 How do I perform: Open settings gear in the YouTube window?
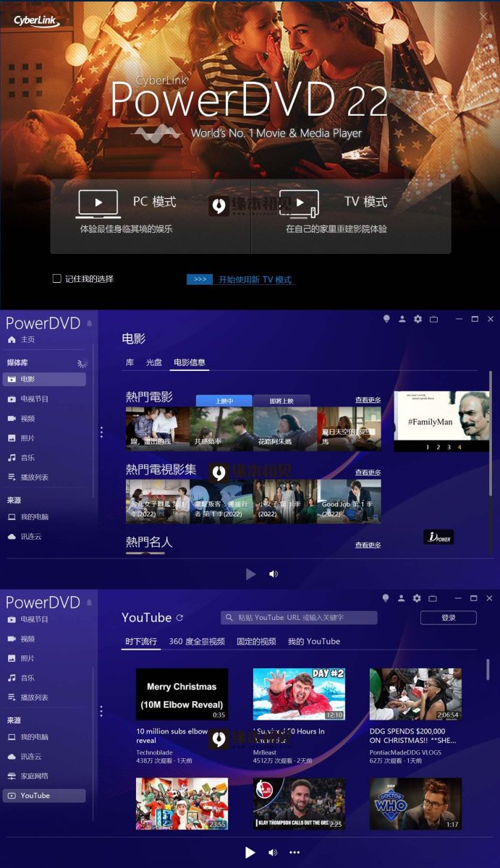pos(417,598)
